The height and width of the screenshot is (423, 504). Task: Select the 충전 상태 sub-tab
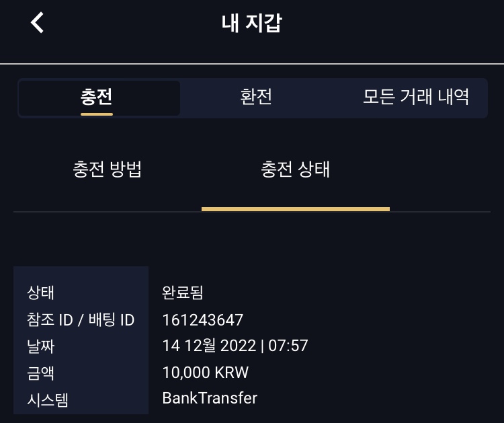pos(295,169)
